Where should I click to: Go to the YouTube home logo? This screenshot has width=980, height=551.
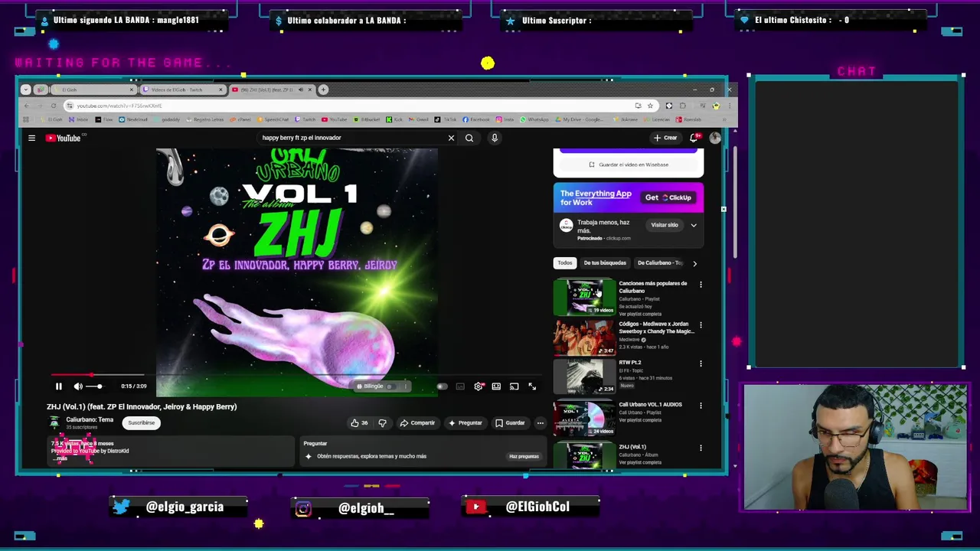tap(63, 138)
